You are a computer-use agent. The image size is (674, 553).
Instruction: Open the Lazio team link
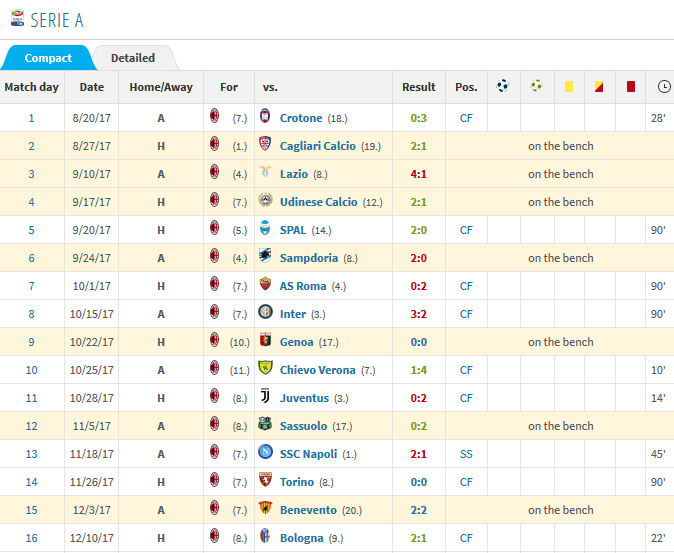(x=294, y=174)
